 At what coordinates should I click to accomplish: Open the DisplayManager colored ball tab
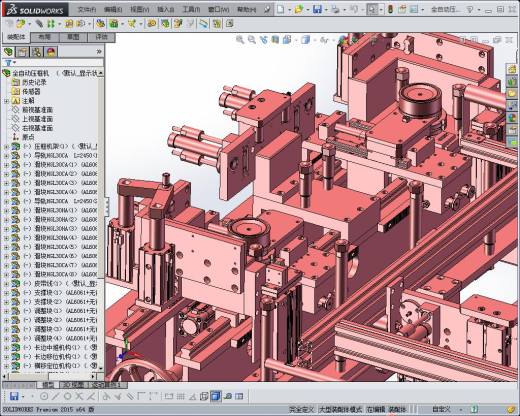(51, 52)
